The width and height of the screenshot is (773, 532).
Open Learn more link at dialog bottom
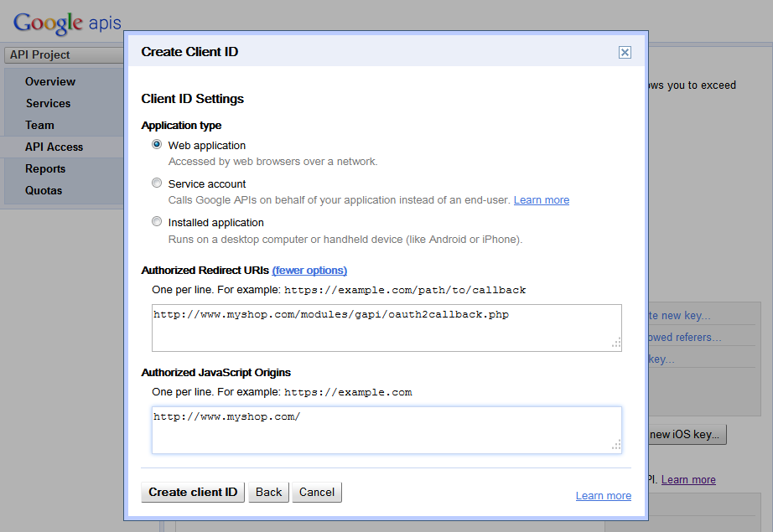coord(604,495)
